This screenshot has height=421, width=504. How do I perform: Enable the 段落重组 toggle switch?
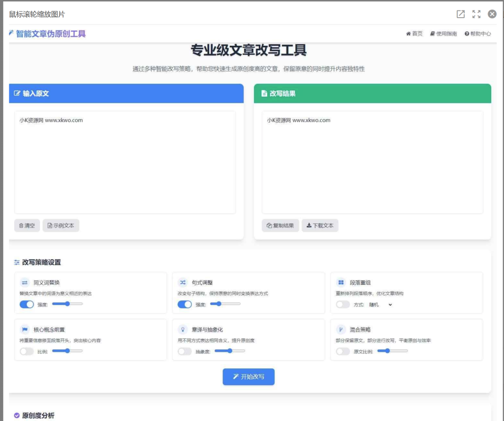(343, 304)
